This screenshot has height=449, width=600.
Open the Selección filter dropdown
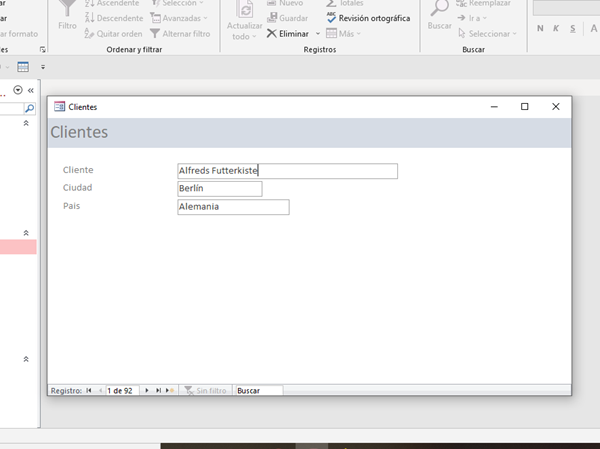pyautogui.click(x=177, y=3)
